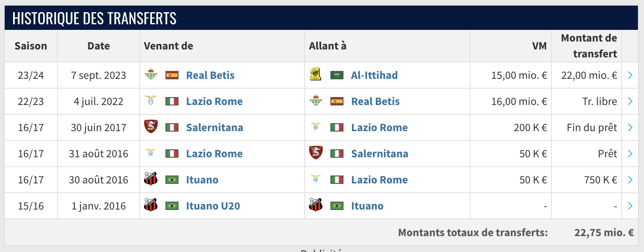Click Salernitana crest in the 30 juin 2017 row

tap(151, 127)
